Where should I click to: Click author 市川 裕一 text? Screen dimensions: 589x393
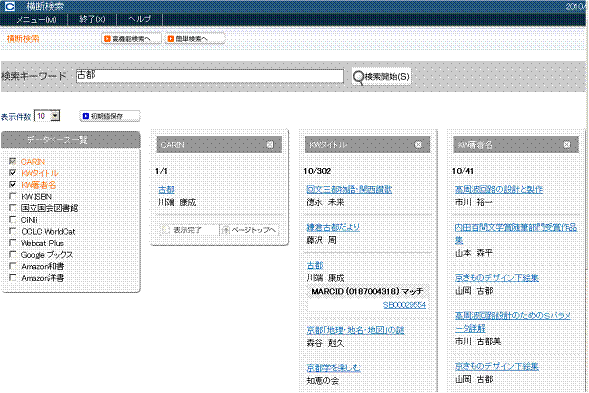coord(473,203)
